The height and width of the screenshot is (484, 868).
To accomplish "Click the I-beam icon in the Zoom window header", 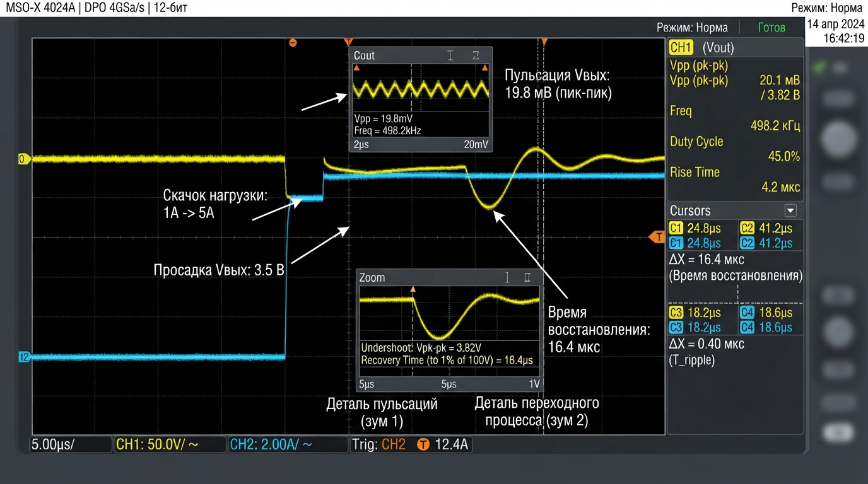I will click(x=507, y=277).
